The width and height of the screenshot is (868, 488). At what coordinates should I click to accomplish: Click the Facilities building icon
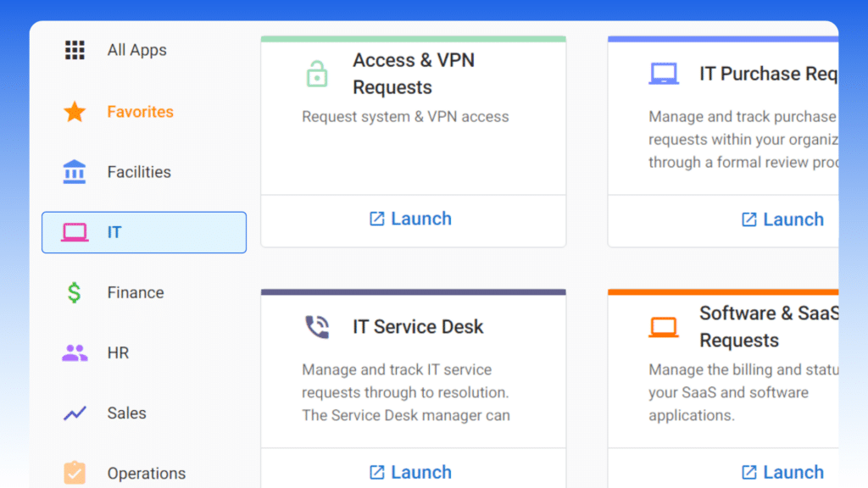[75, 171]
